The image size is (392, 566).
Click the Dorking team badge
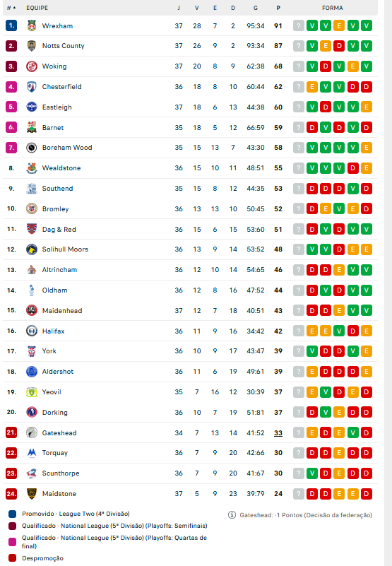(32, 412)
